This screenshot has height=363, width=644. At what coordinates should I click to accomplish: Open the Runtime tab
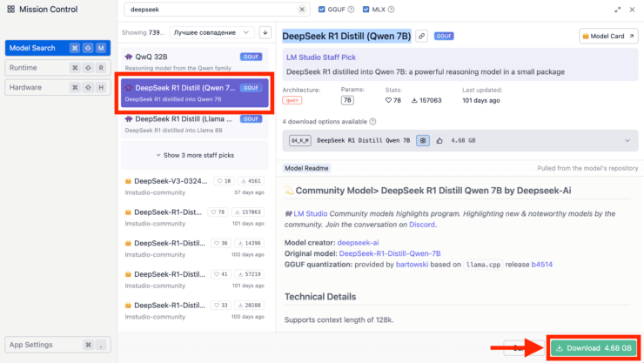click(56, 67)
